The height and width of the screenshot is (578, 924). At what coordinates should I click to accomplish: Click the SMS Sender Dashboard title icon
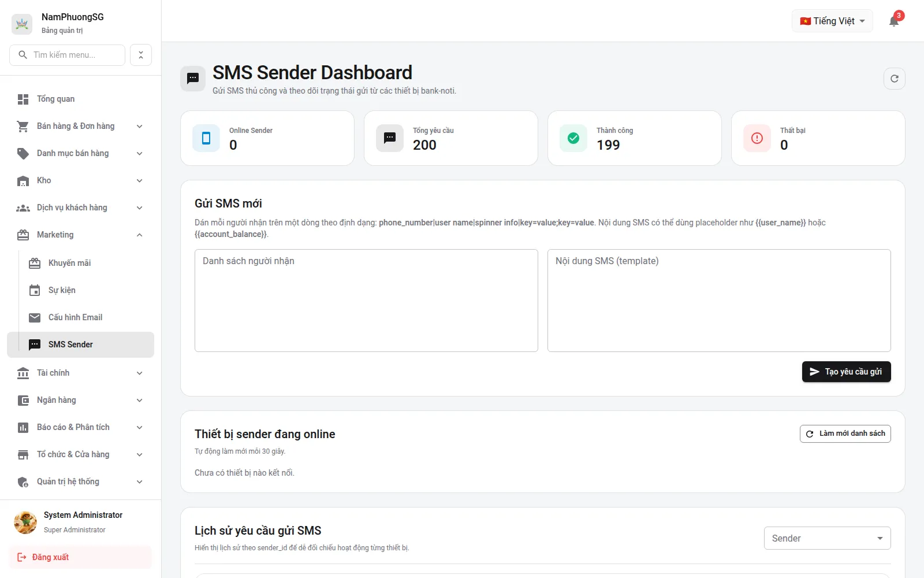tap(193, 79)
